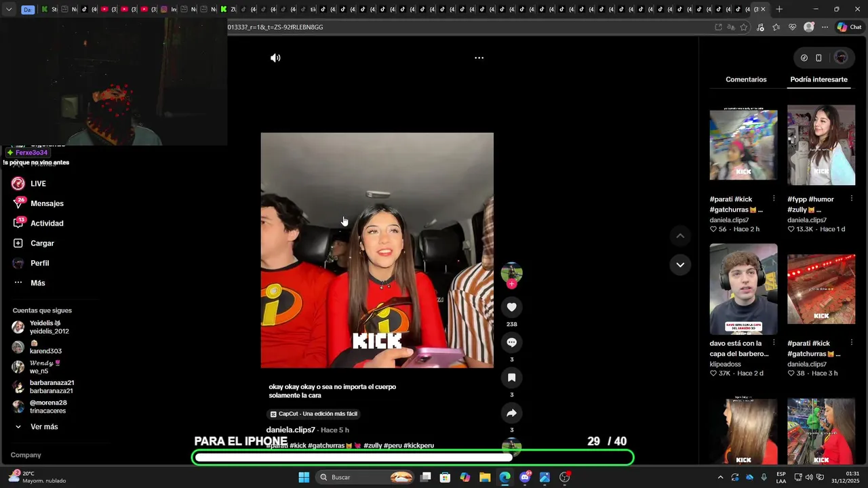Play the main TikTok video
This screenshot has height=488, width=868.
pyautogui.click(x=377, y=250)
